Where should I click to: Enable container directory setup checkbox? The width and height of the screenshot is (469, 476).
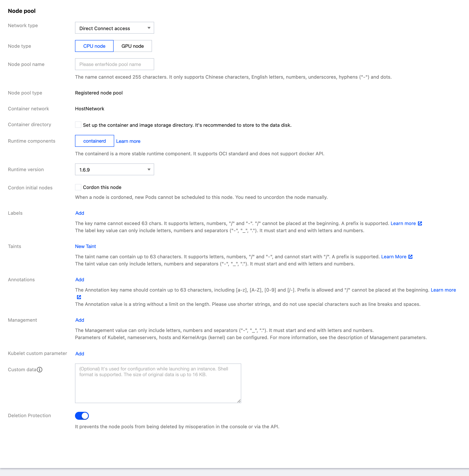point(78,125)
